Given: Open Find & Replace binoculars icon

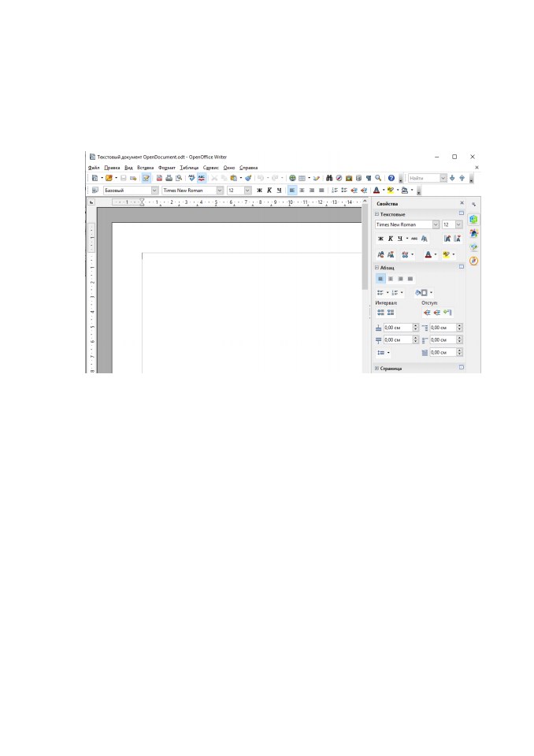Looking at the screenshot, I should [329, 179].
